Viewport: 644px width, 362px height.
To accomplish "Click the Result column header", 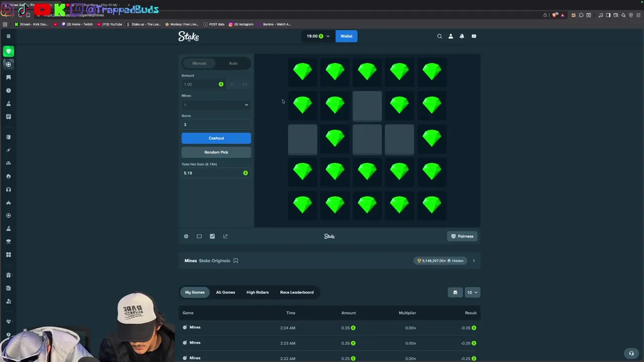I will point(470,313).
